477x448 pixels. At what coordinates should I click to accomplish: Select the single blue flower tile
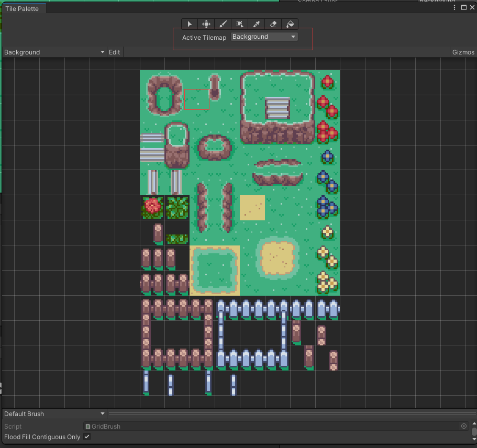point(328,157)
